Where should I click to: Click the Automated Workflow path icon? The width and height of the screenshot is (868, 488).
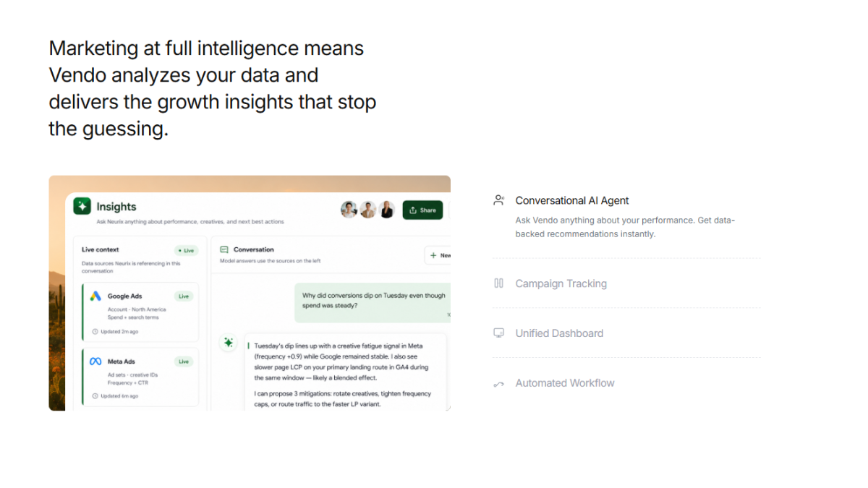point(498,384)
